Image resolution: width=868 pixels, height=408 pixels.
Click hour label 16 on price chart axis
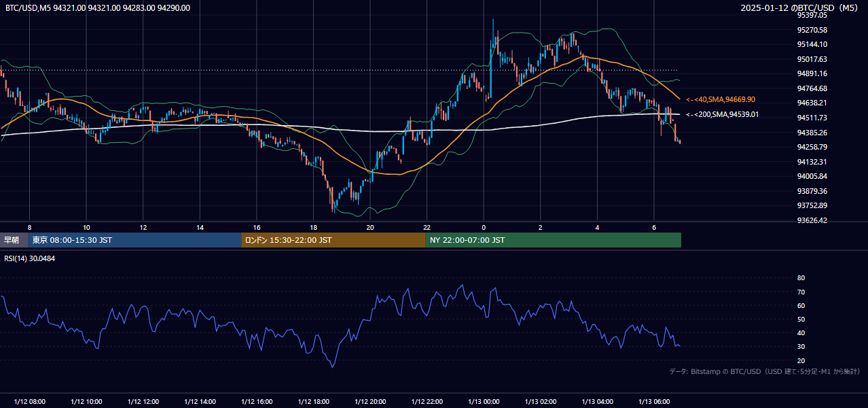tap(257, 227)
